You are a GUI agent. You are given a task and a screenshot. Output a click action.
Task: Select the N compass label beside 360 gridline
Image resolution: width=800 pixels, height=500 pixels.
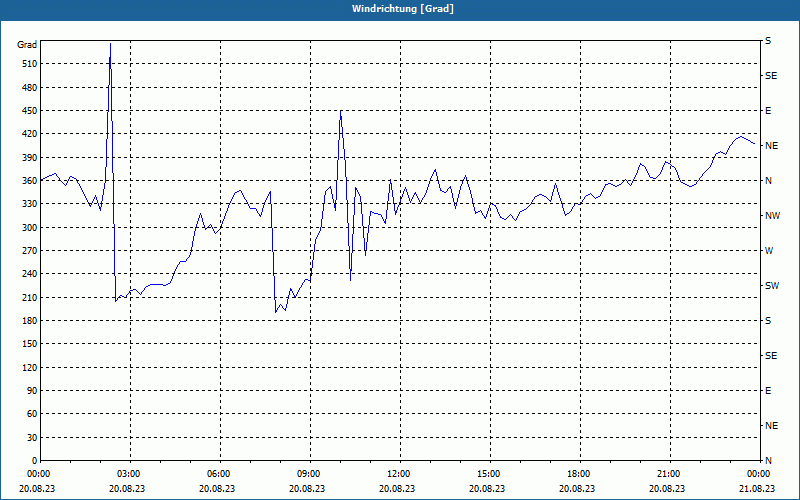click(x=768, y=181)
